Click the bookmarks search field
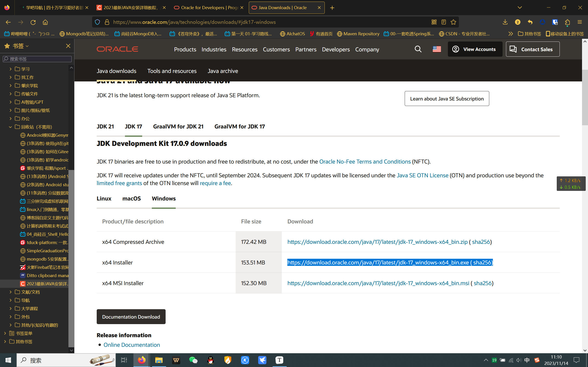Screen dimensions: 588x367 click(37, 59)
